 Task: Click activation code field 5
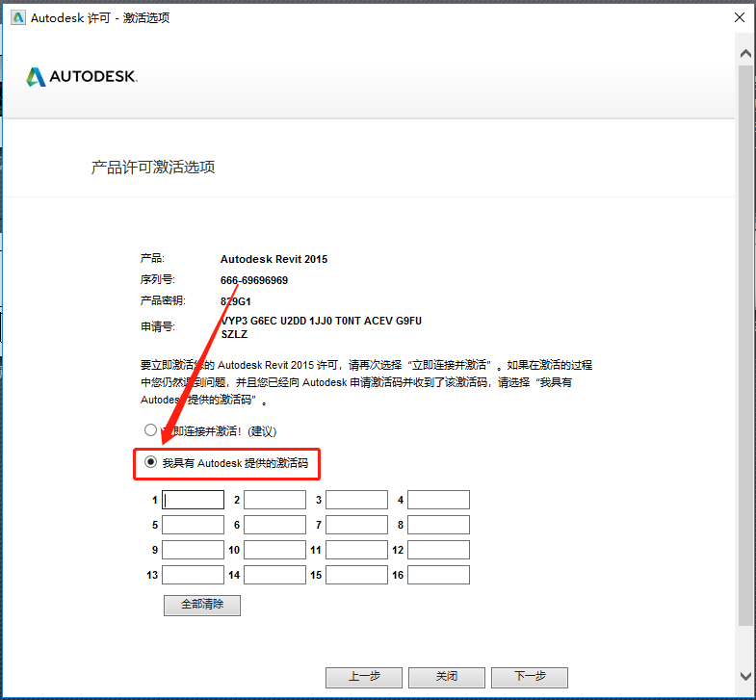(193, 525)
